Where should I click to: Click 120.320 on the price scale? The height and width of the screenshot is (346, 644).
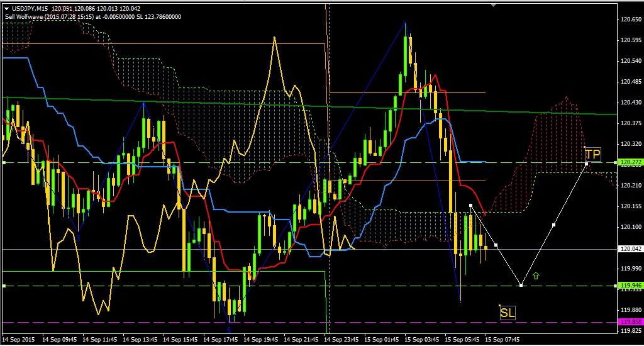[x=631, y=144]
